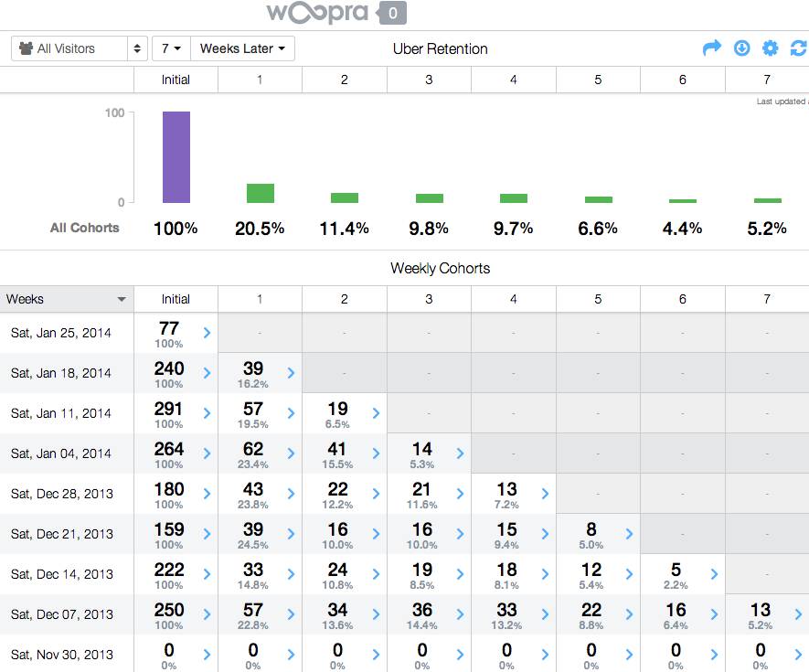
Task: Click the download report icon
Action: (x=741, y=48)
